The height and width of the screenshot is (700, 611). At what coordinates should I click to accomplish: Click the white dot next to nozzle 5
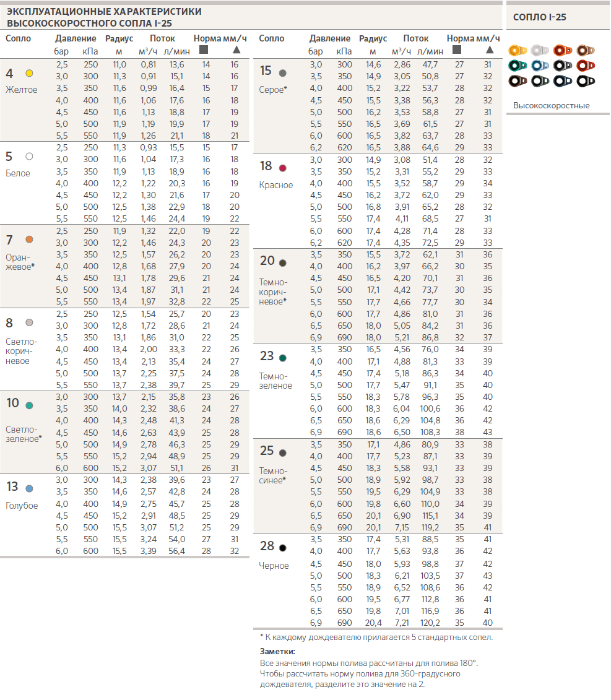[x=30, y=156]
